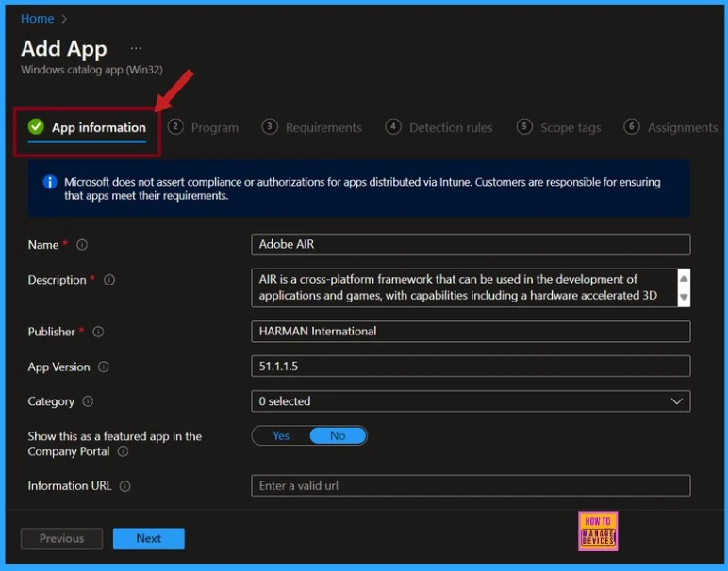Click the App Version field 51.1.1.5
The width and height of the screenshot is (728, 571).
coord(471,367)
